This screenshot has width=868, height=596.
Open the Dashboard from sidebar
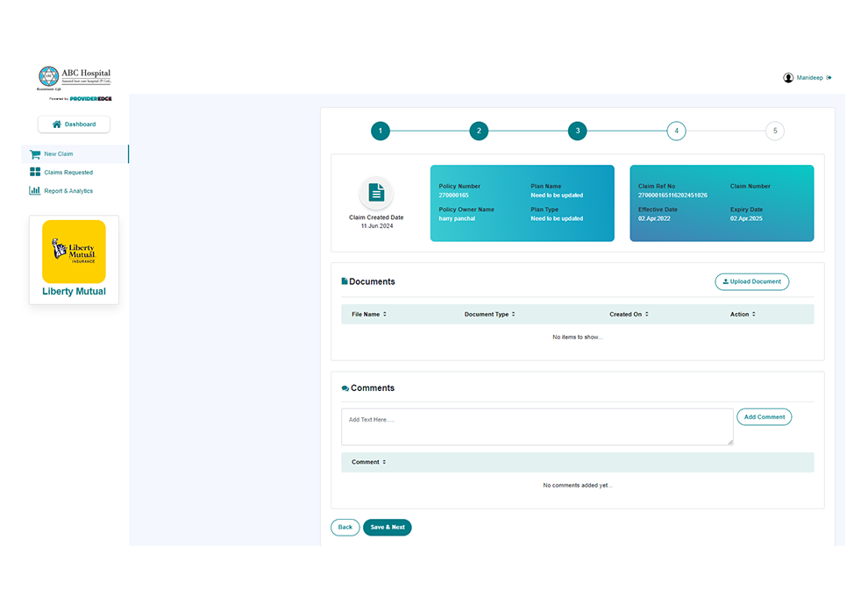[74, 124]
